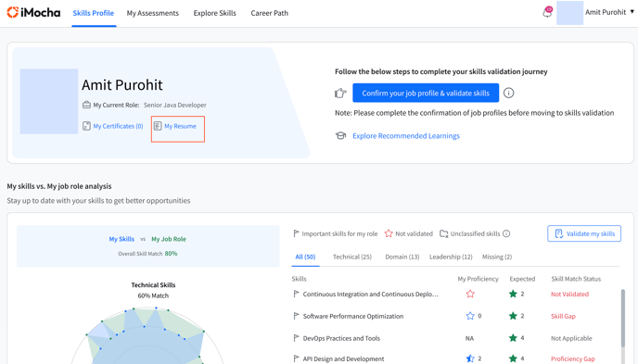This screenshot has width=638, height=364.
Task: Open Explore Recommended Learnings link
Action: pyautogui.click(x=406, y=135)
